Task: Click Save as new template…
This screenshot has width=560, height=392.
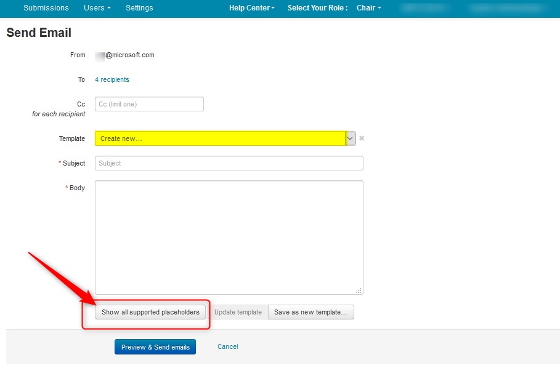Action: pyautogui.click(x=310, y=312)
